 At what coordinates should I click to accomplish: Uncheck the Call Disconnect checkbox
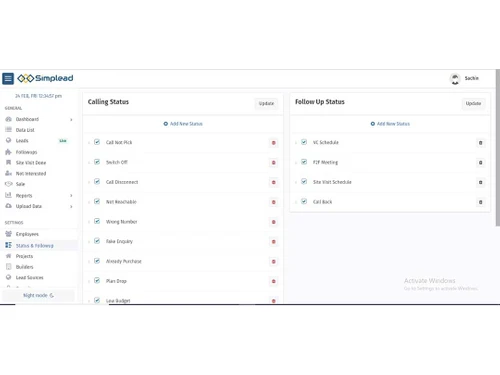click(97, 182)
